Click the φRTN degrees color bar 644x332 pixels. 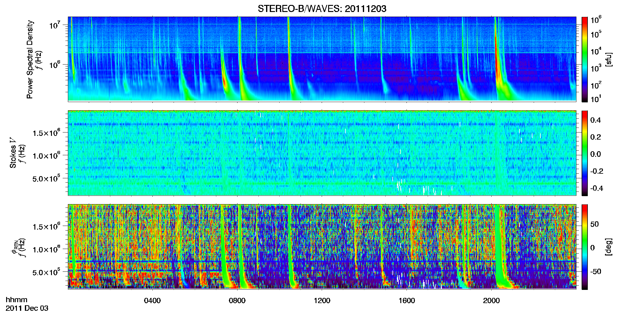coord(584,247)
